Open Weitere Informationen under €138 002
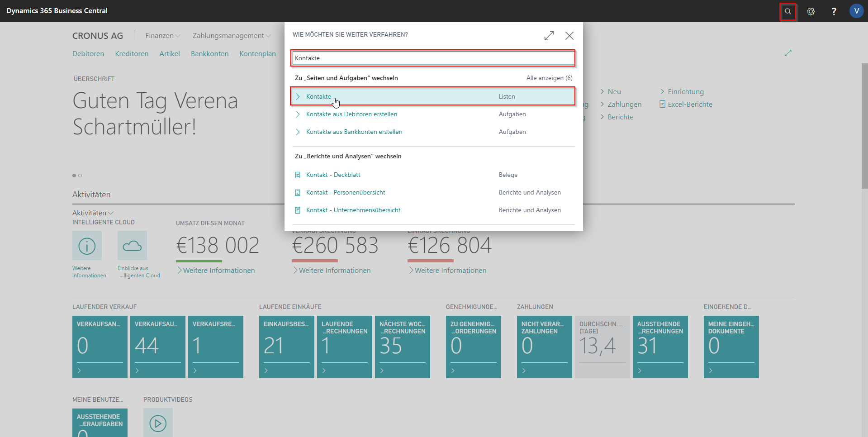868x437 pixels. [216, 270]
